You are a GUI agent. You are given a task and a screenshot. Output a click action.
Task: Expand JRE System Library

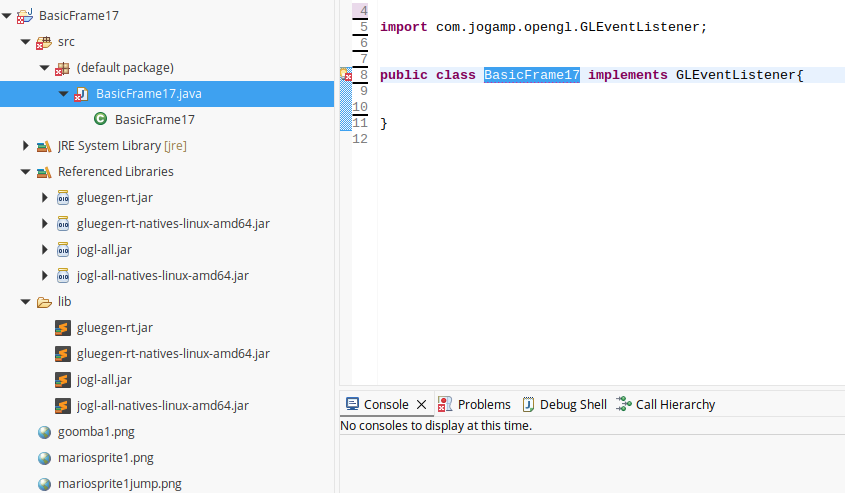coord(25,145)
